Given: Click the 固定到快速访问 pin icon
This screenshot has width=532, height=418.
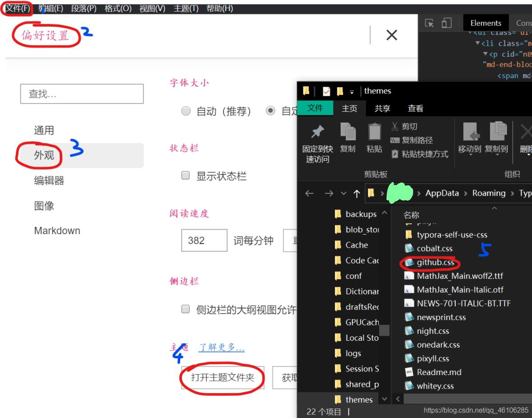Looking at the screenshot, I should [318, 132].
